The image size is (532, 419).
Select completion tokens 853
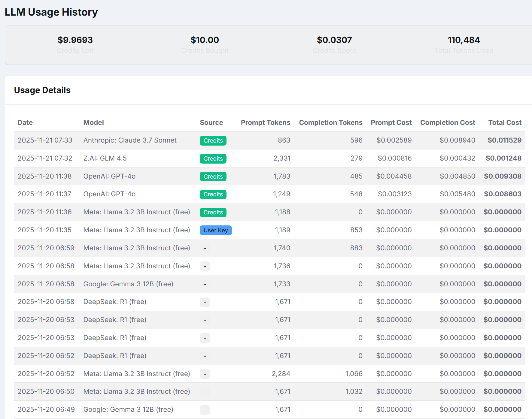[x=356, y=230]
